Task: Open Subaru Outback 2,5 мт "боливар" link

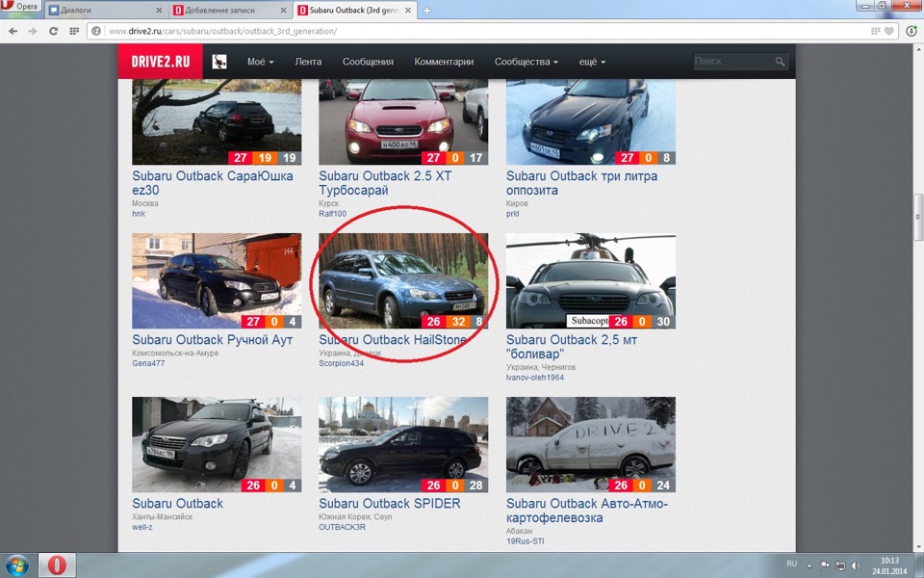Action: (572, 347)
